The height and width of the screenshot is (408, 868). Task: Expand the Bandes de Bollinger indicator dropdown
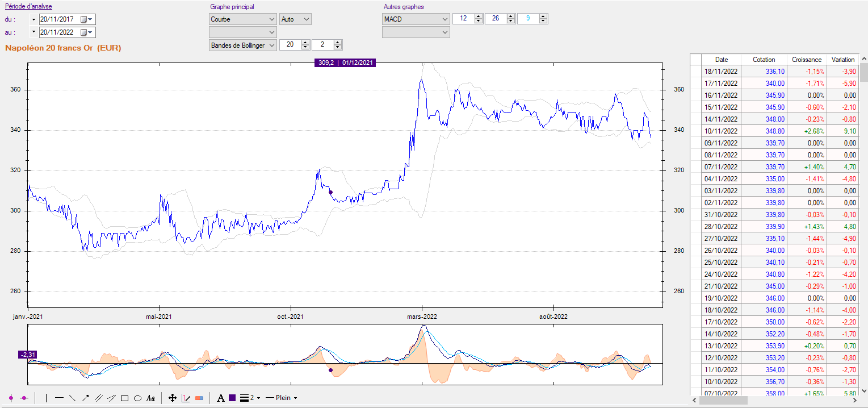coord(243,45)
